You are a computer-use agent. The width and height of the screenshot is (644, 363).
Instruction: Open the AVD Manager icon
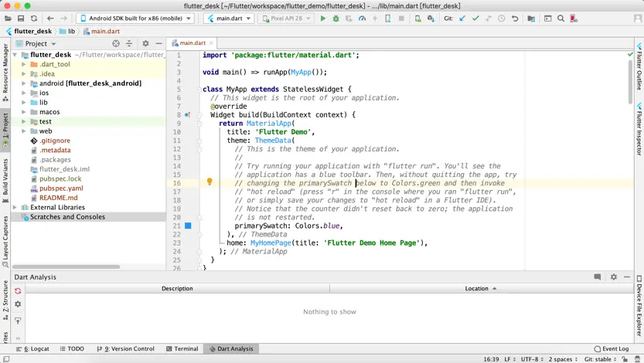tap(417, 19)
